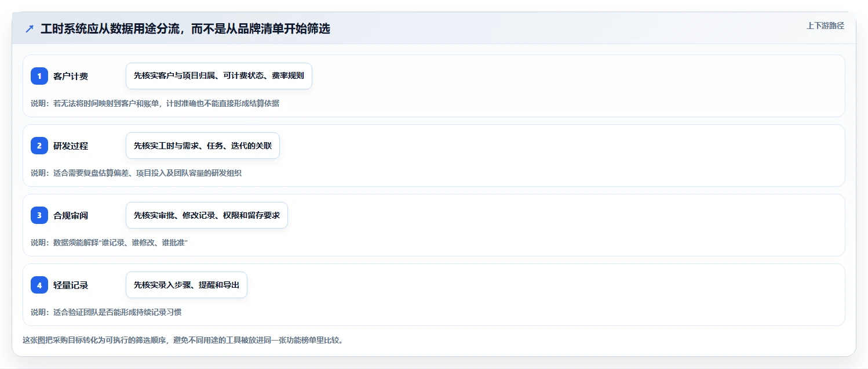Click the note about 谁记录、谁修改、谁批准
Screen dimensions: 868x369
coord(110,243)
